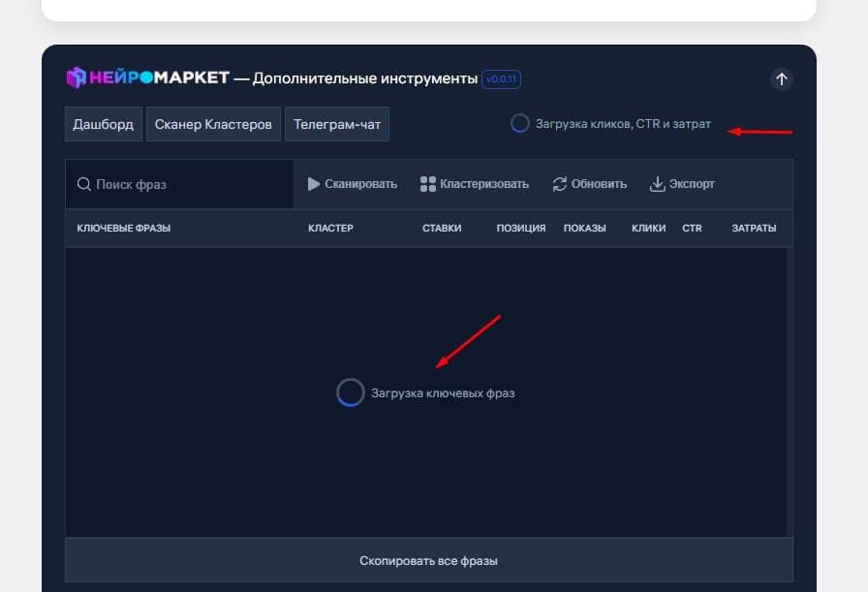Click the CTR column header
Viewport: 868px width, 592px height.
point(692,228)
